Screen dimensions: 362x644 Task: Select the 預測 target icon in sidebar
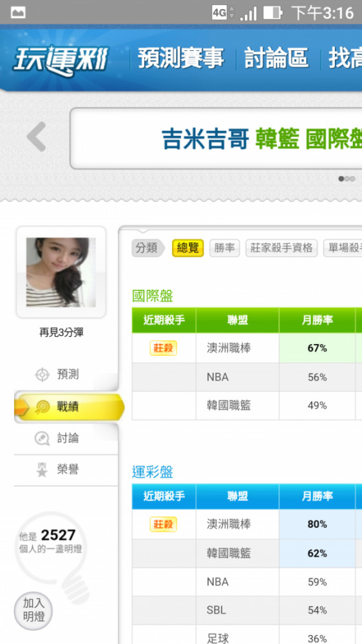click(42, 375)
